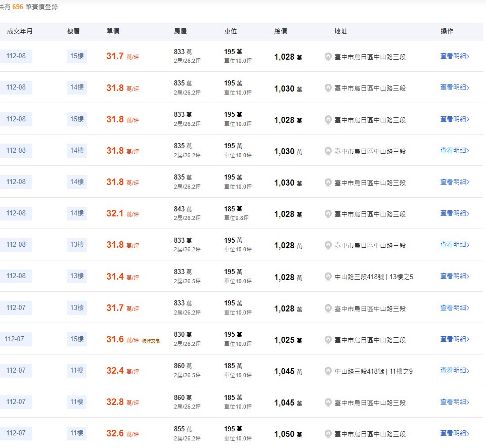Open 查看明細 for the 32.4 萬/坪 listing
The width and height of the screenshot is (486, 448).
(454, 371)
